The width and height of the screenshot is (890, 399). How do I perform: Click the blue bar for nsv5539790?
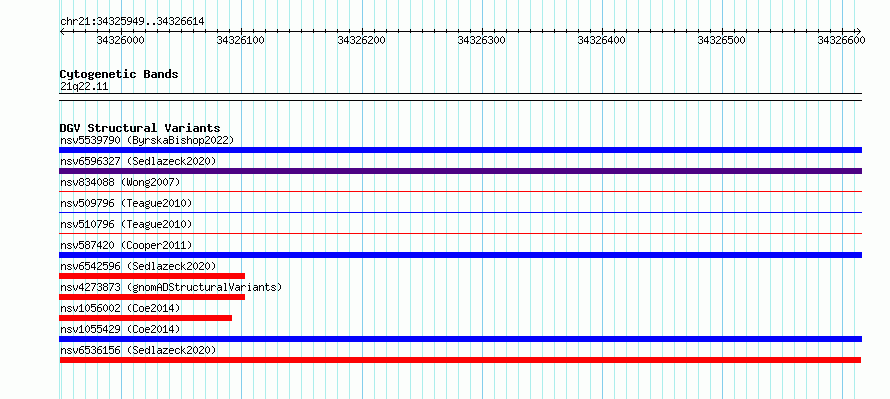(460, 150)
